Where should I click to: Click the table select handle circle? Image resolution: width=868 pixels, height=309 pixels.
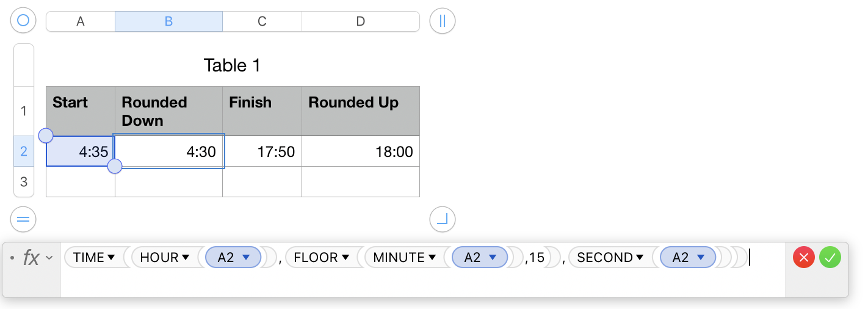click(23, 21)
